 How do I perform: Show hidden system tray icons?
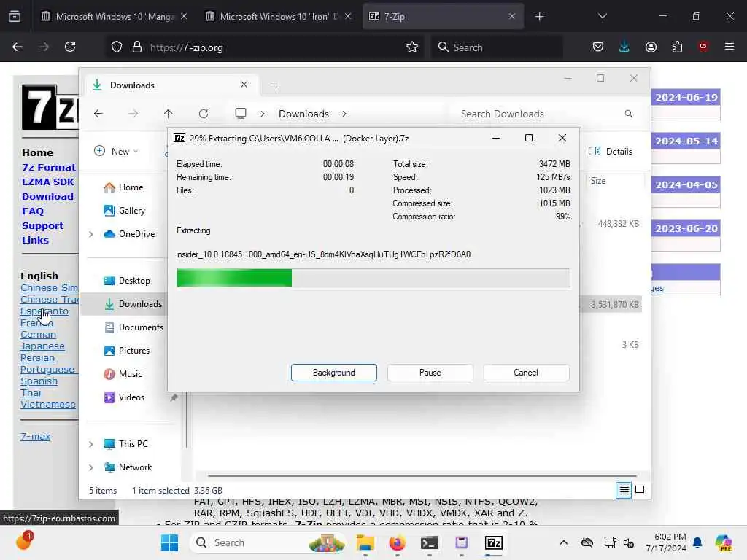pos(564,542)
